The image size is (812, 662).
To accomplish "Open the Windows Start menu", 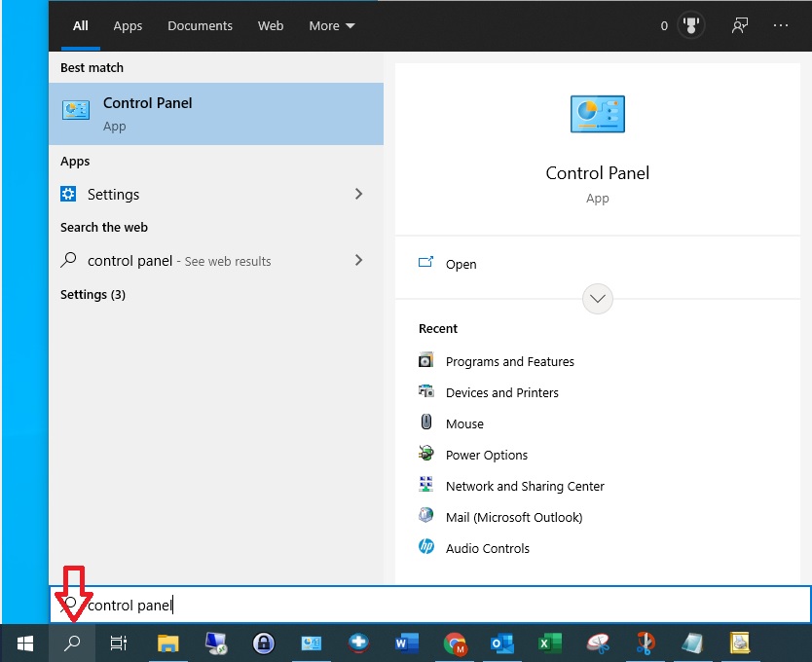I will point(25,644).
